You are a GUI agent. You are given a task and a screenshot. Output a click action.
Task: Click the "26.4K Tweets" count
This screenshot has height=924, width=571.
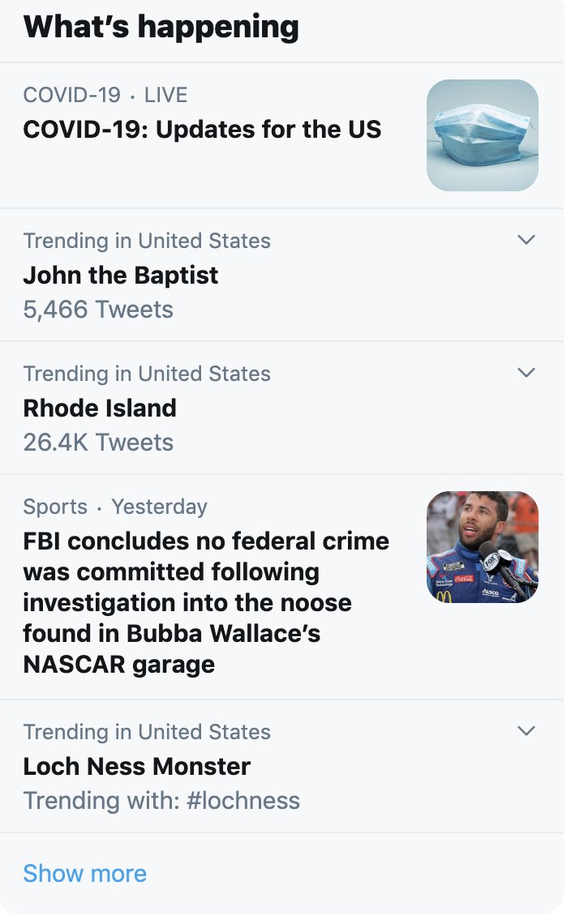pyautogui.click(x=98, y=443)
